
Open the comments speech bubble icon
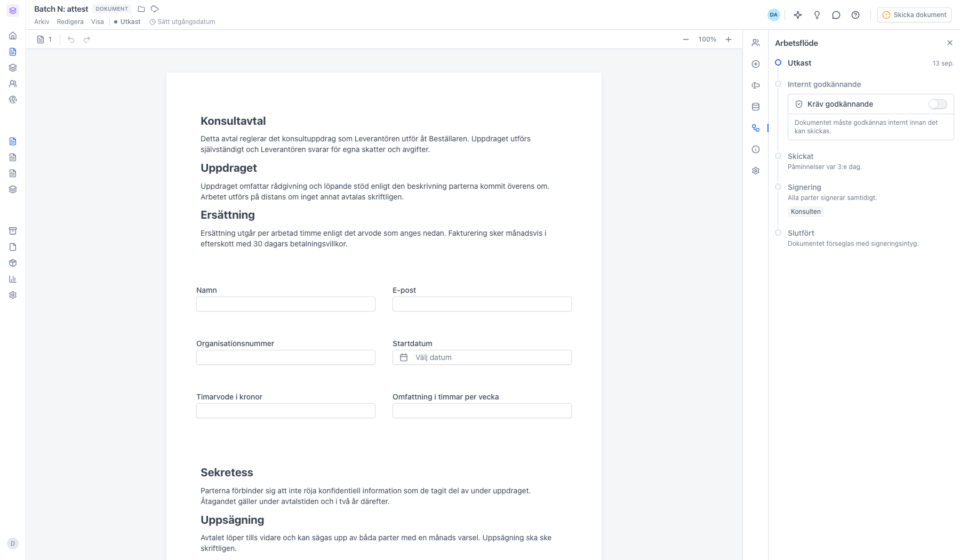[836, 15]
